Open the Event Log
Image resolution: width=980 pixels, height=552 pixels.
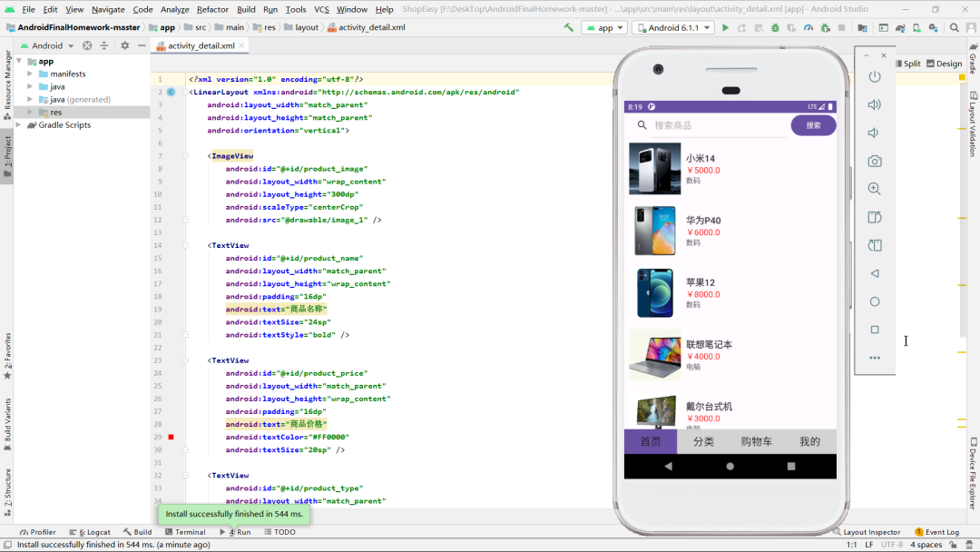point(936,532)
